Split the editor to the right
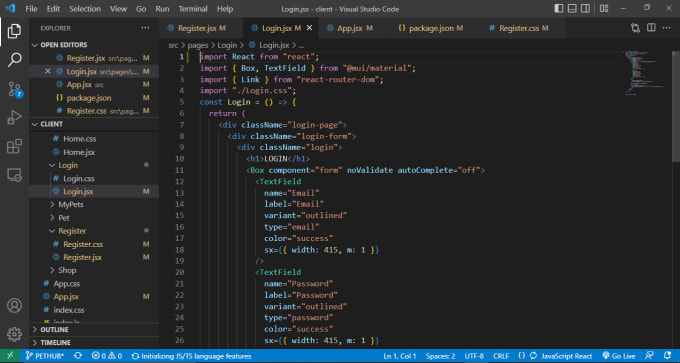 click(651, 28)
